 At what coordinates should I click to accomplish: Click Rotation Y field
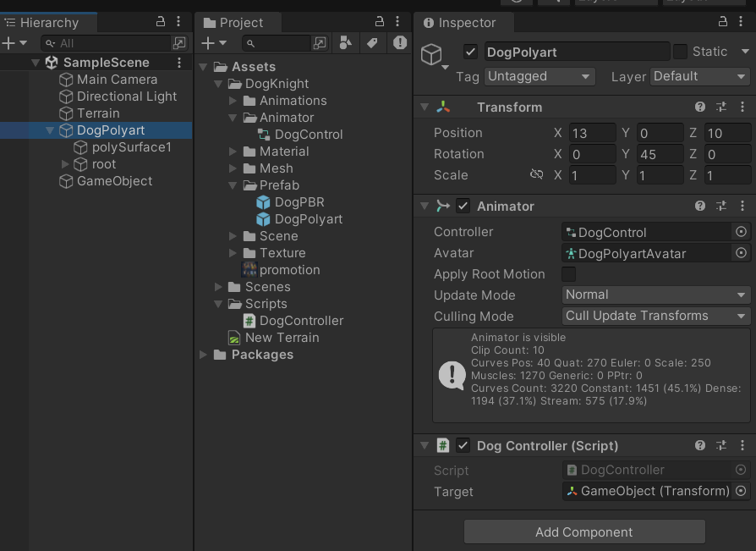coord(660,154)
